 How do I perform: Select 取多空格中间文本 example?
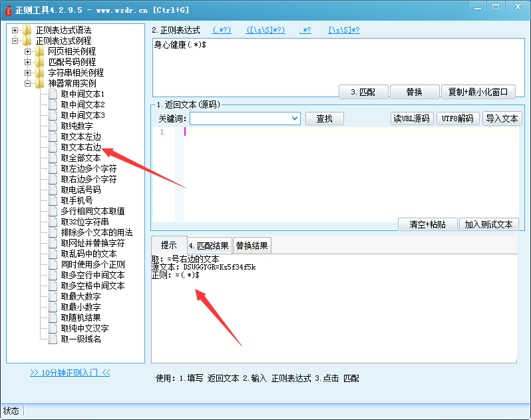92,286
